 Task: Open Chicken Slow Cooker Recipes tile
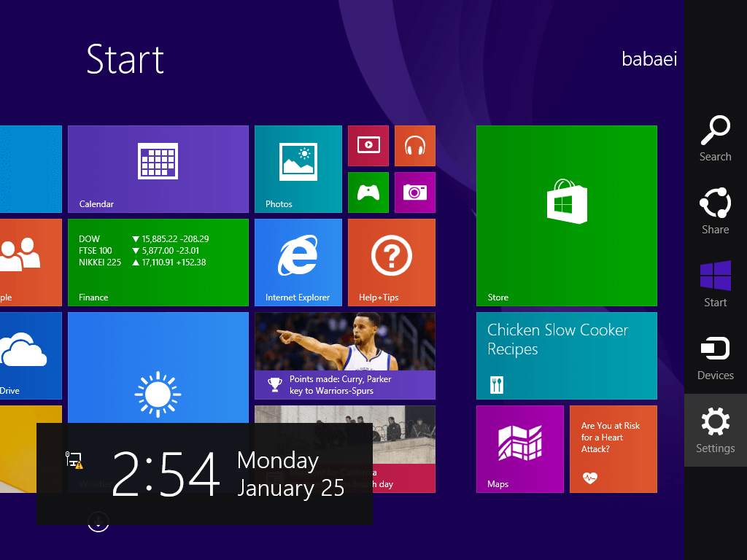[567, 356]
